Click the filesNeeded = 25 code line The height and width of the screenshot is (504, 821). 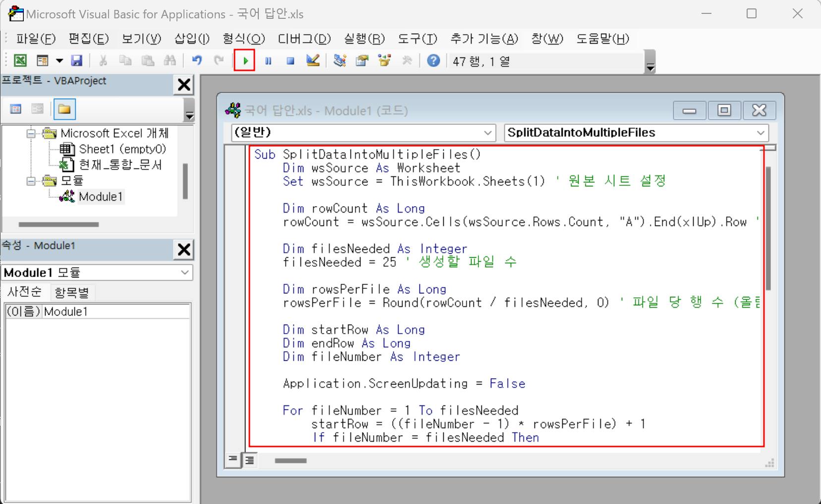[400, 262]
